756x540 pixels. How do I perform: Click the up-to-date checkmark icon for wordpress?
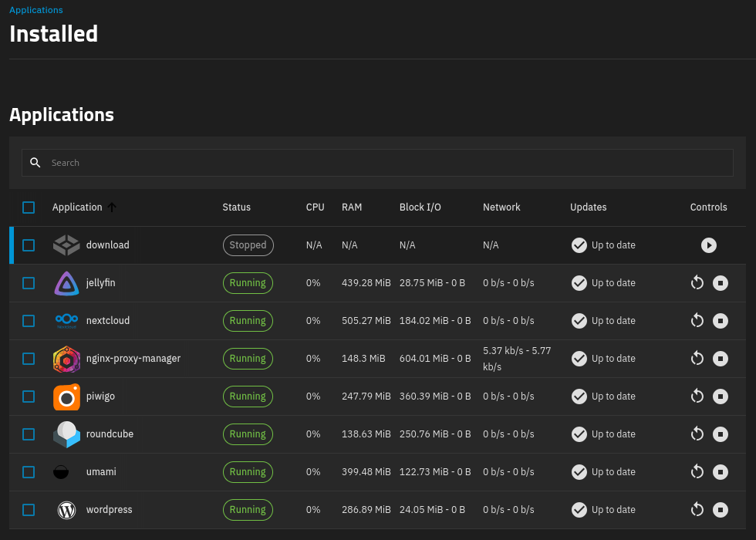(x=579, y=510)
